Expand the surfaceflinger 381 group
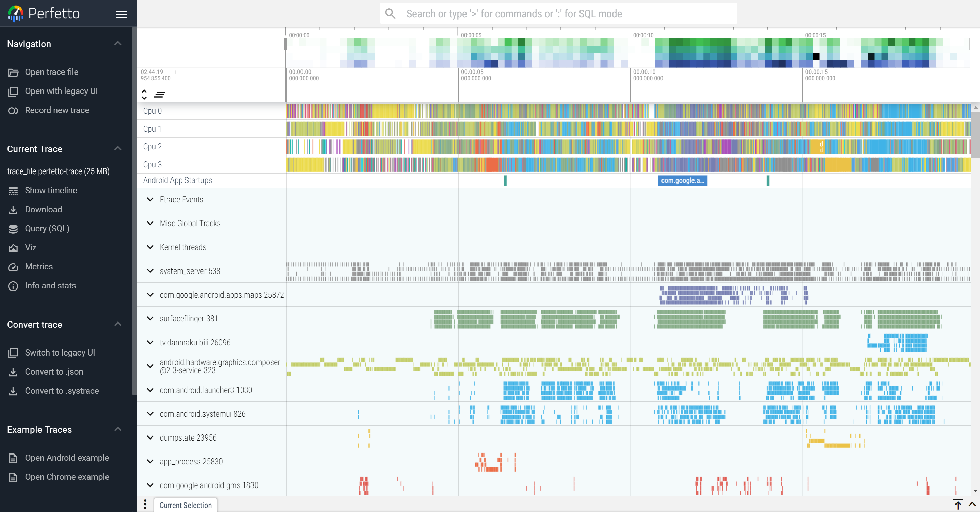Viewport: 980px width, 512px height. [150, 318]
